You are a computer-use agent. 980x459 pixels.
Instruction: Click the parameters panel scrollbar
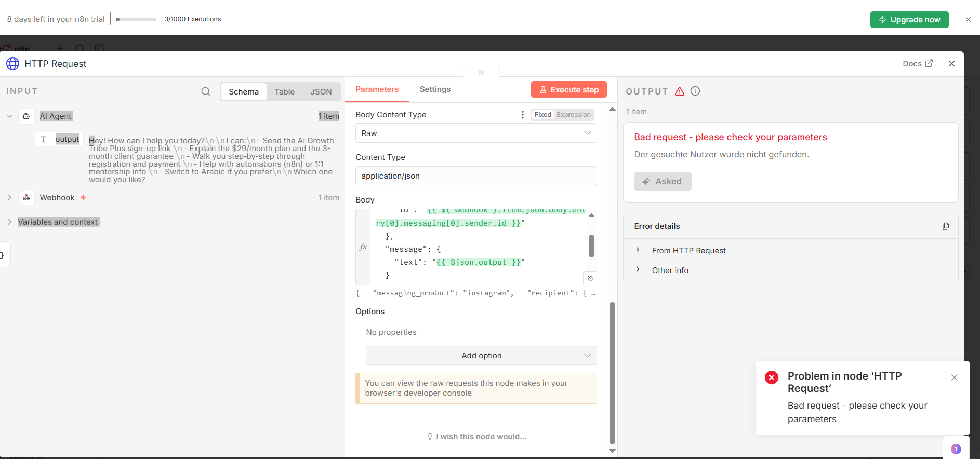point(612,374)
